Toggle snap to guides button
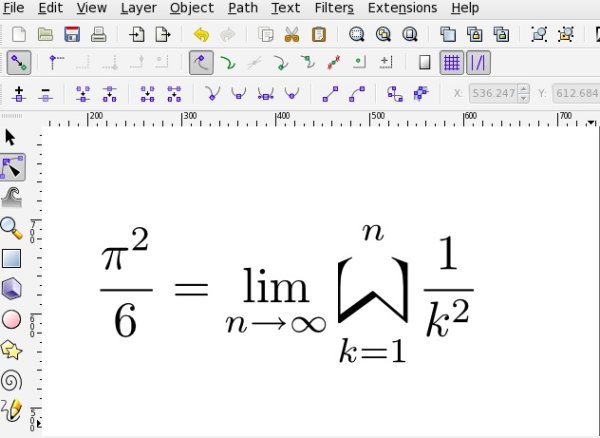This screenshot has height=438, width=600. (478, 63)
